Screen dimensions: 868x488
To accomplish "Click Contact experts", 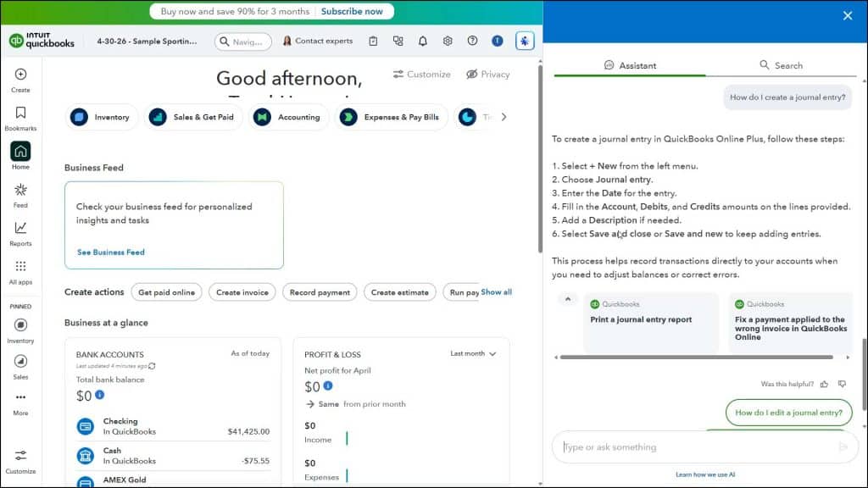I will click(x=318, y=41).
